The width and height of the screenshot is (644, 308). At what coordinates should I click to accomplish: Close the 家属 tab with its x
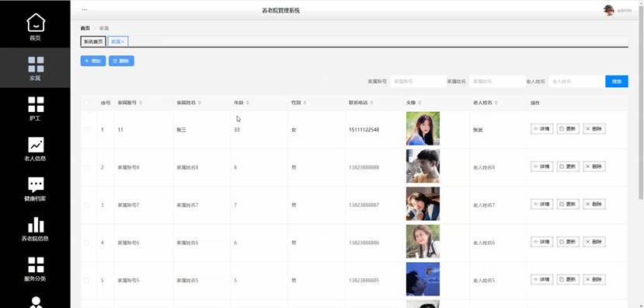(123, 41)
